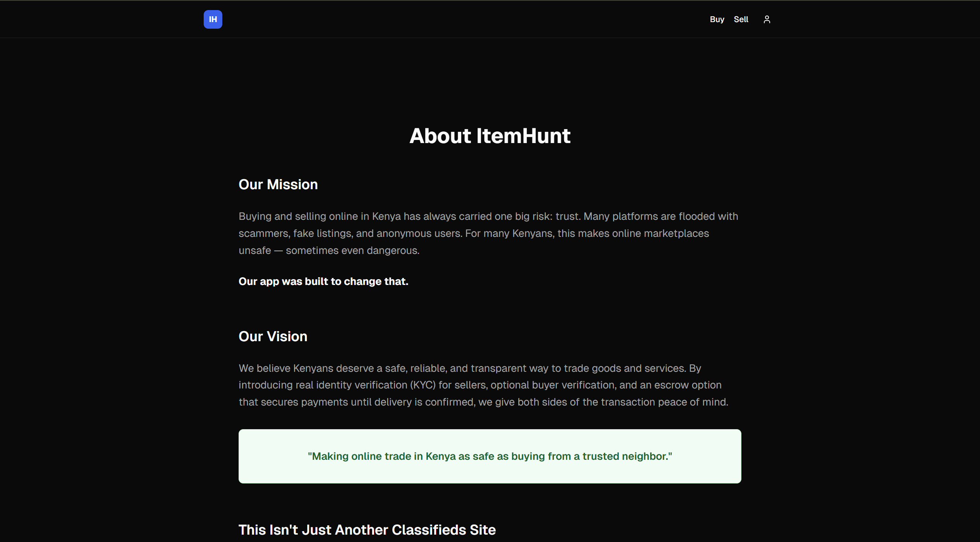Click the Sell navigation link
The height and width of the screenshot is (542, 980).
pos(741,19)
